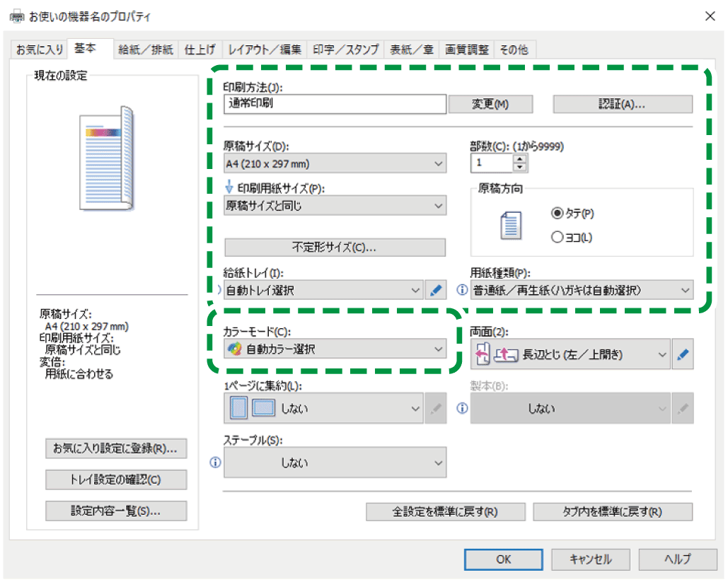The image size is (728, 582).
Task: Click the page orientation document icon
Action: pyautogui.click(x=509, y=226)
